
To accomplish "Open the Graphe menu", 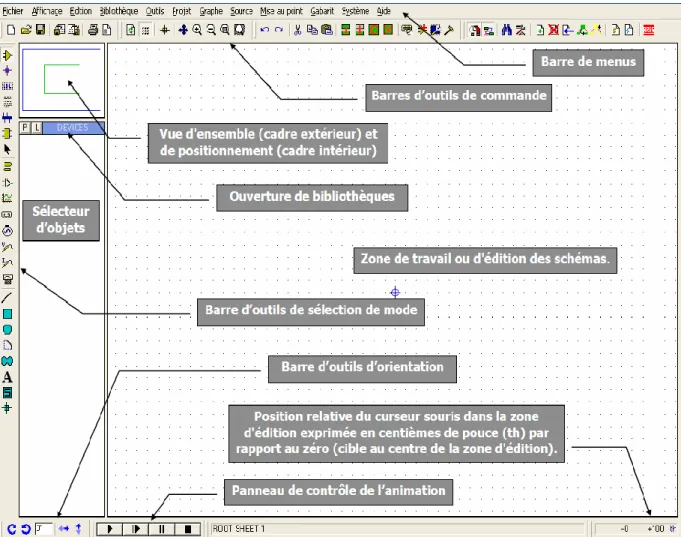I will tap(211, 11).
